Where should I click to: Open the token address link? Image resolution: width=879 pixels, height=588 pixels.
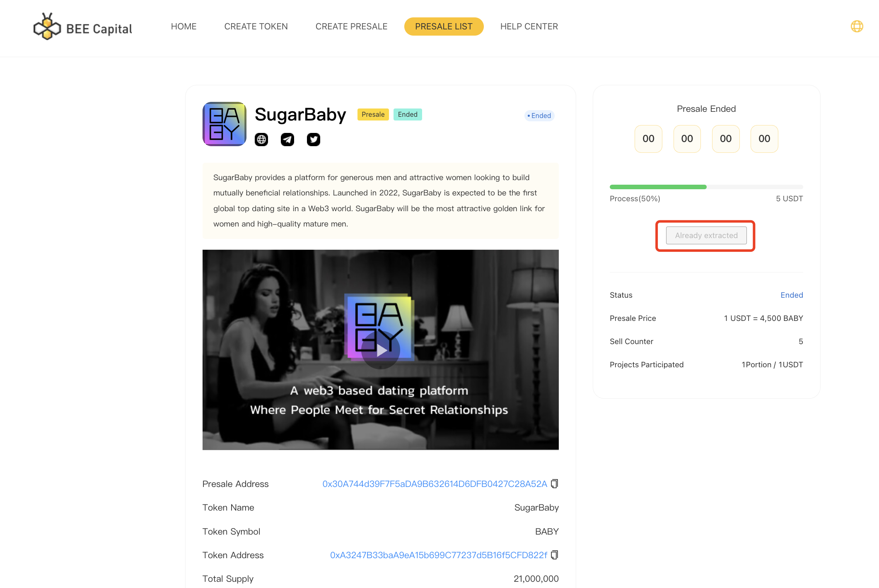438,555
